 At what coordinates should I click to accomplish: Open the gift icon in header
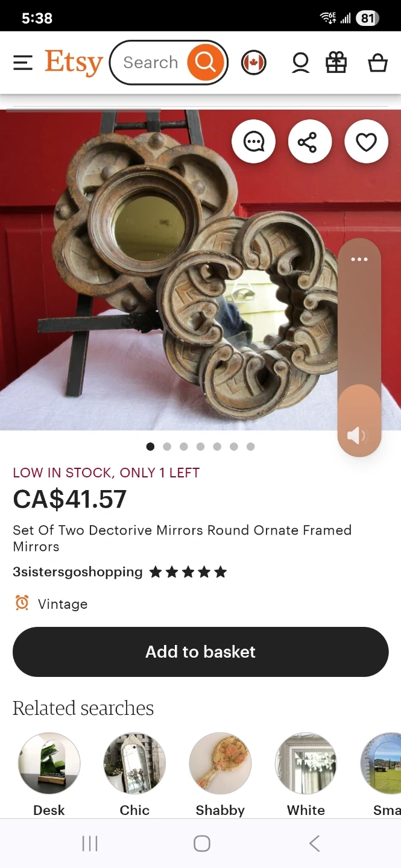[x=336, y=63]
